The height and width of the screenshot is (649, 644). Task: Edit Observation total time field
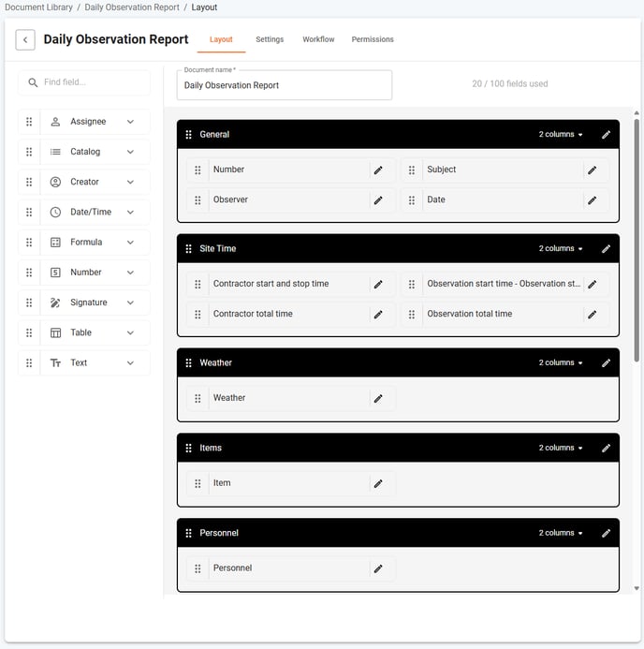[x=592, y=315]
